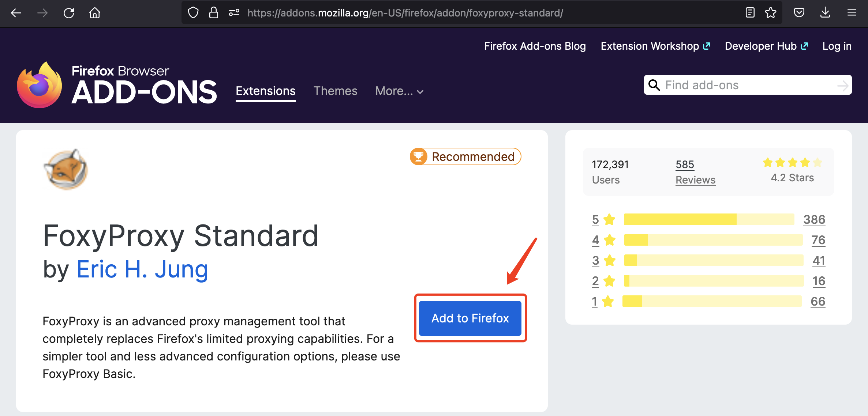Screen dimensions: 868x416
Task: Bookmark this page with the star icon
Action: (x=770, y=13)
